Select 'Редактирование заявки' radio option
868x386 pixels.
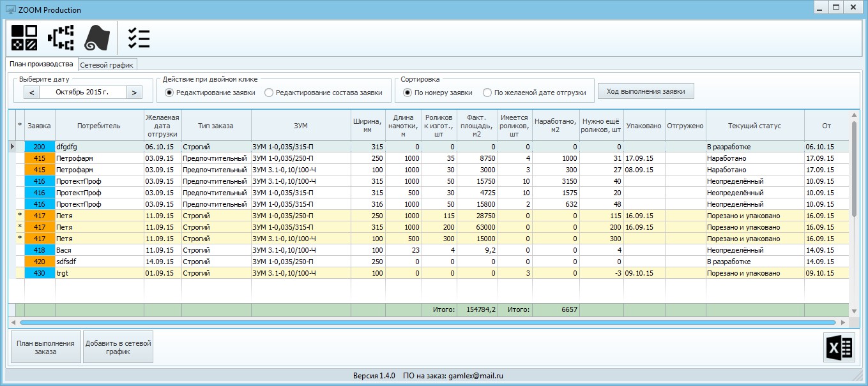point(169,93)
